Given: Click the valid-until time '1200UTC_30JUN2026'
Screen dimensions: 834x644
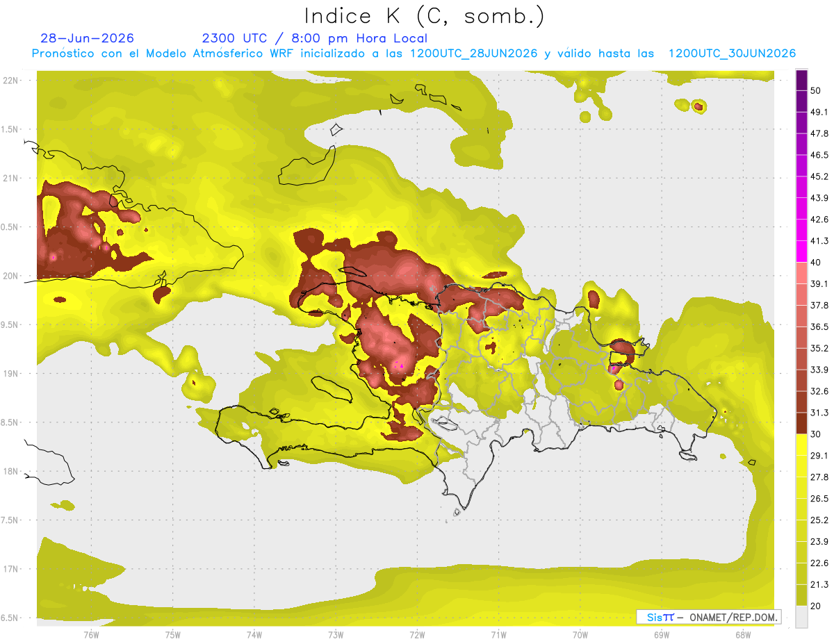Looking at the screenshot, I should (732, 53).
